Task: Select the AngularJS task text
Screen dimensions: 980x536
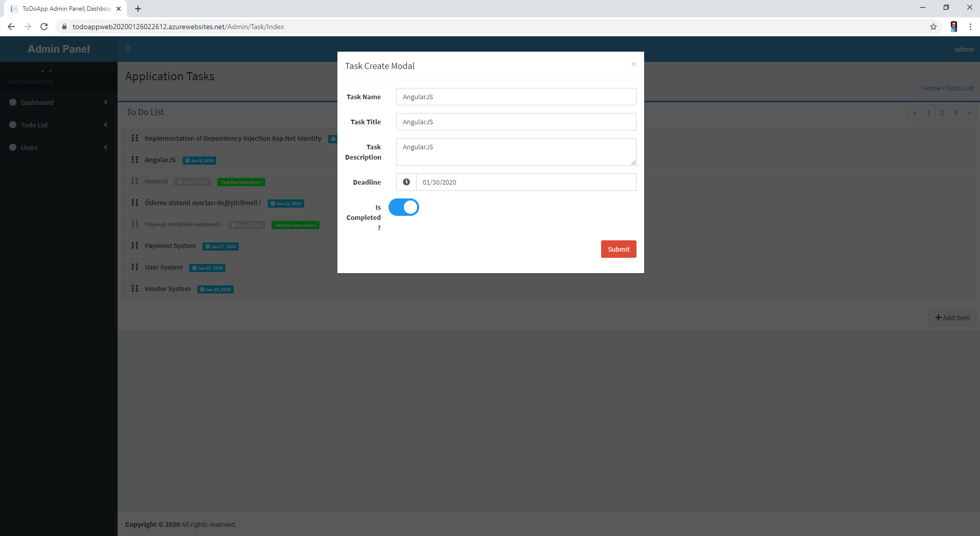Action: pos(160,160)
